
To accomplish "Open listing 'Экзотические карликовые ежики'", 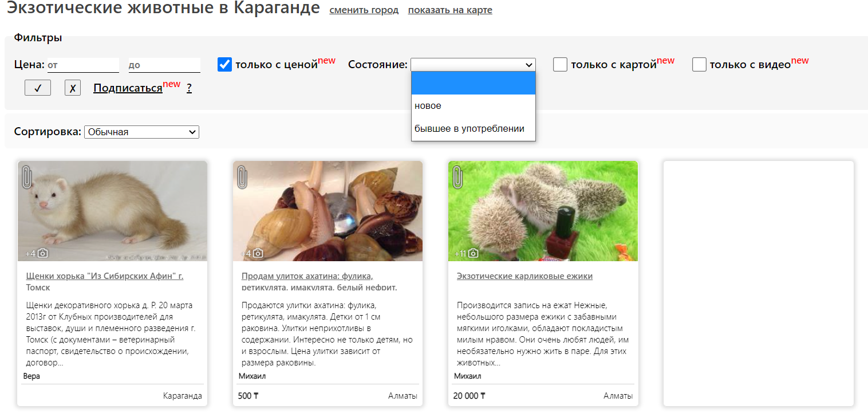I will [524, 276].
